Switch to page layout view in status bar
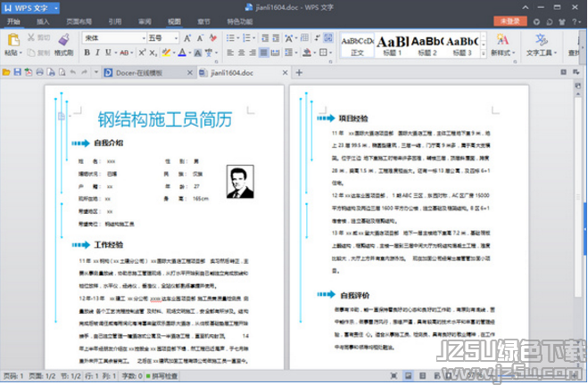Viewport: 588px width, 385px height. tap(408, 375)
